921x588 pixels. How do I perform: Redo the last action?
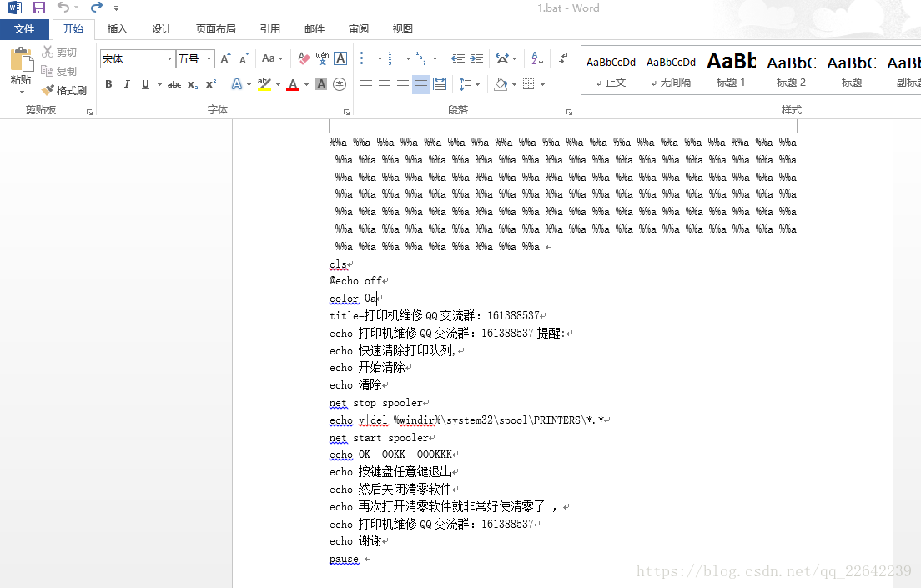point(96,8)
